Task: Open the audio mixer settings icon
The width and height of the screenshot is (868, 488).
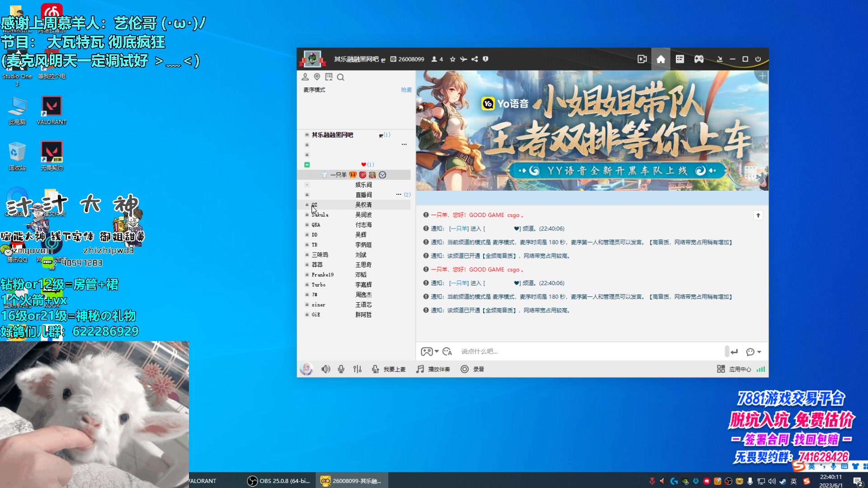Action: 357,369
